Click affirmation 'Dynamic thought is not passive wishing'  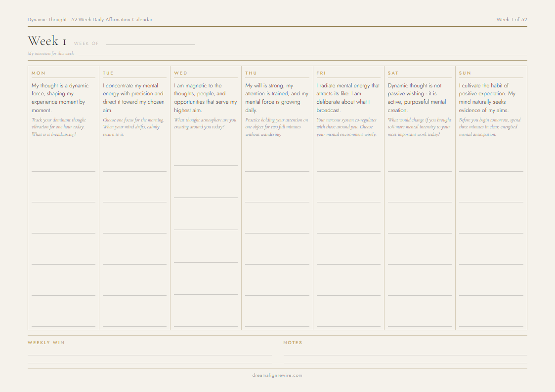click(x=417, y=98)
